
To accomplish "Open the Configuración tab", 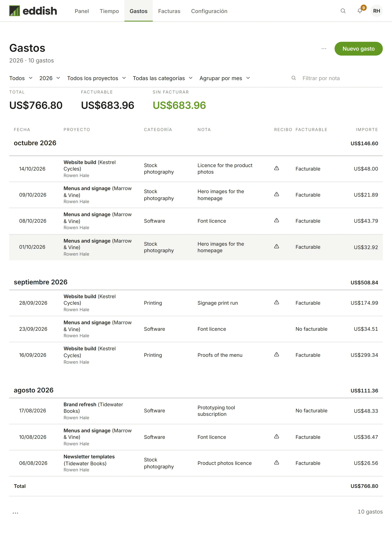I will (x=209, y=11).
